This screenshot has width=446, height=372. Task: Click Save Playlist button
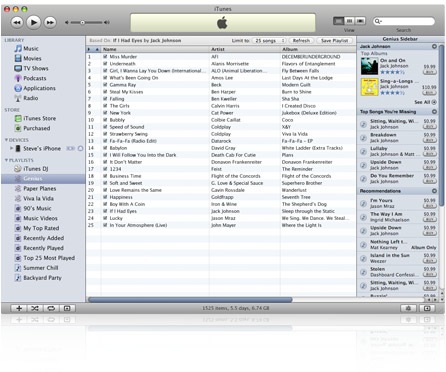coord(334,41)
